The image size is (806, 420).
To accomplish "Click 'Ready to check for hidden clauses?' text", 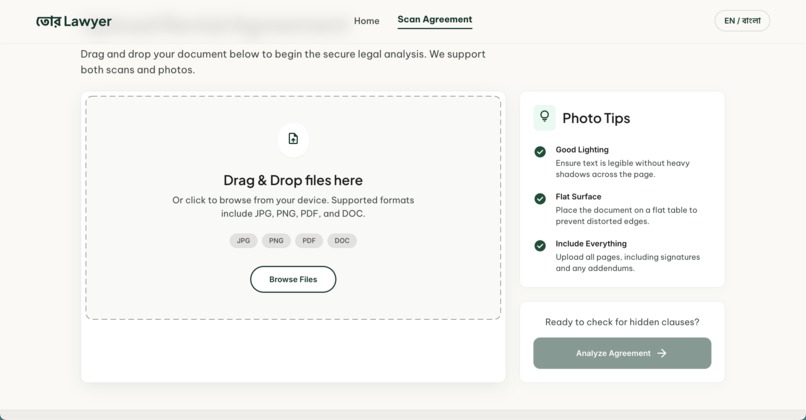I will pos(622,322).
